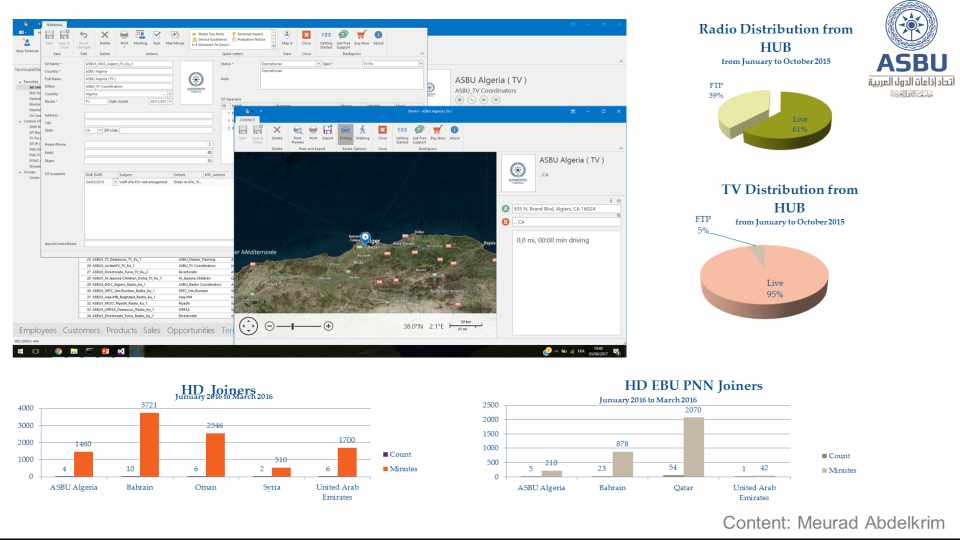The image size is (960, 540).
Task: Click route destination address field B
Action: click(566, 222)
